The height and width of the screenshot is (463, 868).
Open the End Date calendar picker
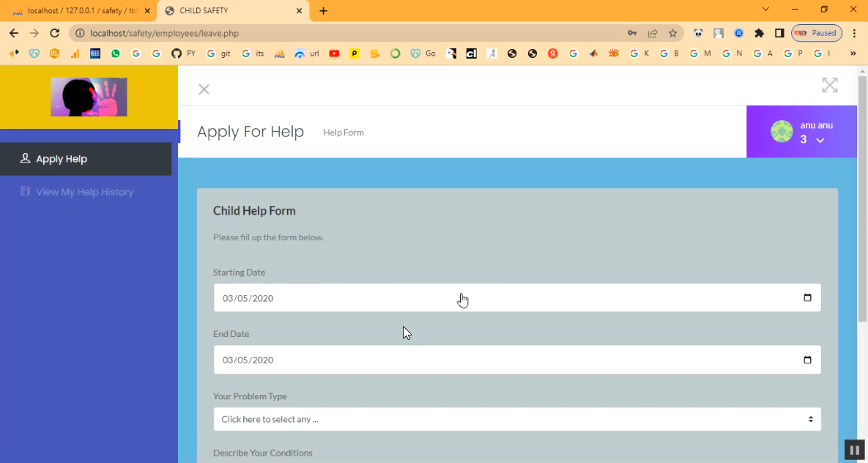[x=807, y=360]
